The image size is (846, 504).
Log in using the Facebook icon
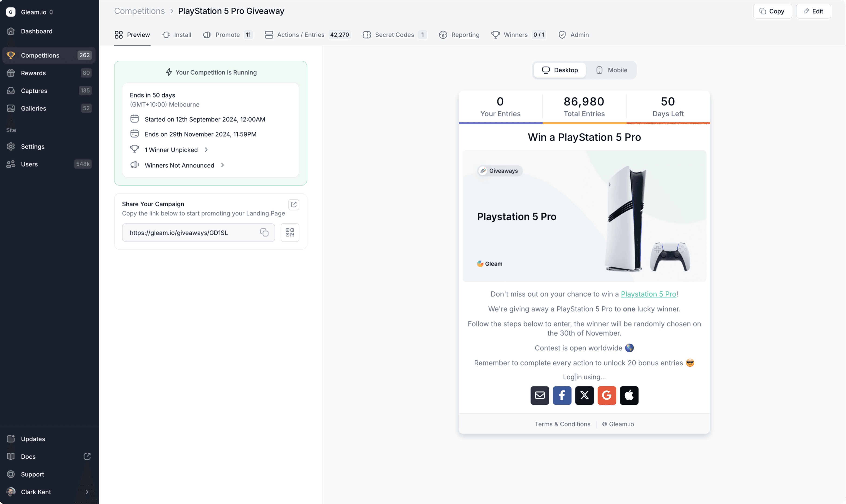[x=562, y=395]
